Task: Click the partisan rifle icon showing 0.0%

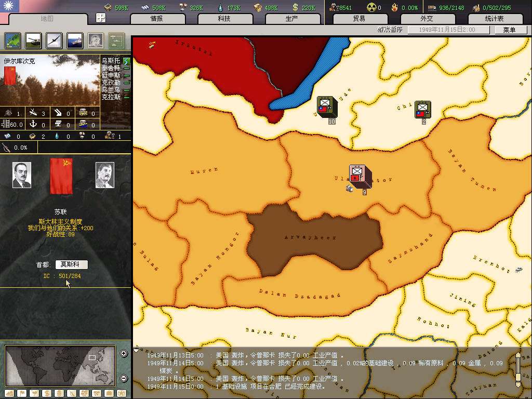Action: [x=6, y=147]
